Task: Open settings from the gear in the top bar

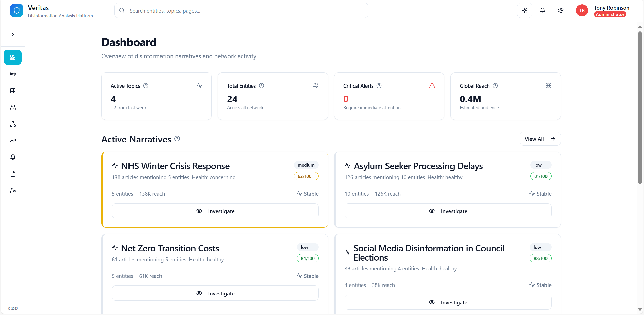Action: [561, 10]
